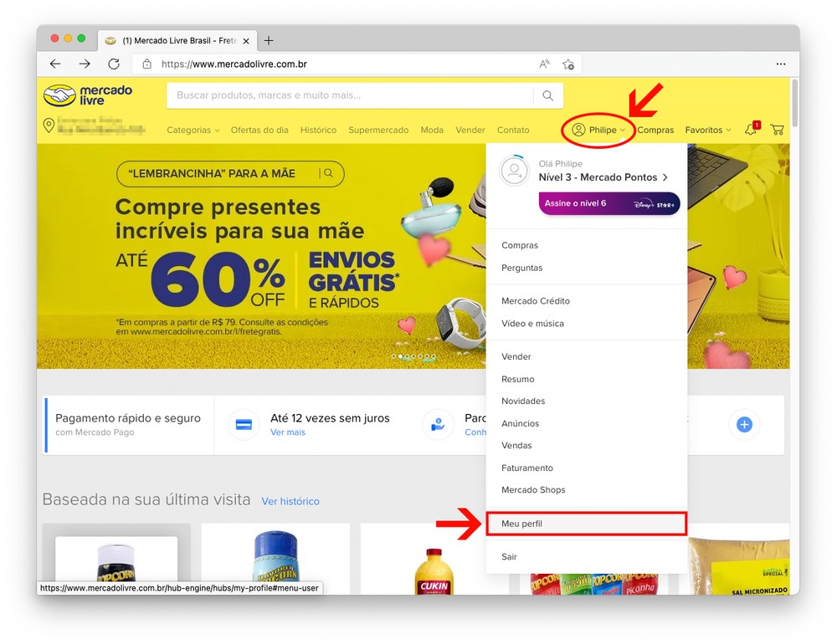This screenshot has height=644, width=837.
Task: Click the read aloud icon in address bar
Action: click(544, 64)
